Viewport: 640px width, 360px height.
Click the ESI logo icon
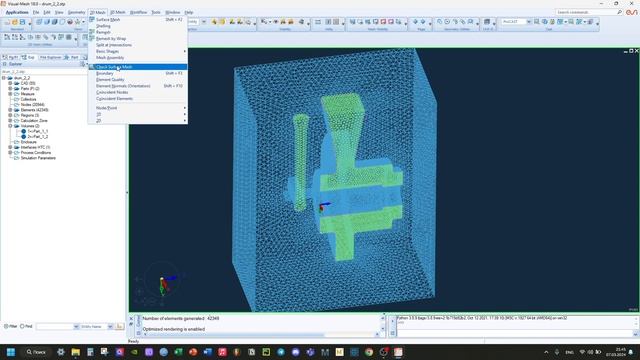pos(632,13)
